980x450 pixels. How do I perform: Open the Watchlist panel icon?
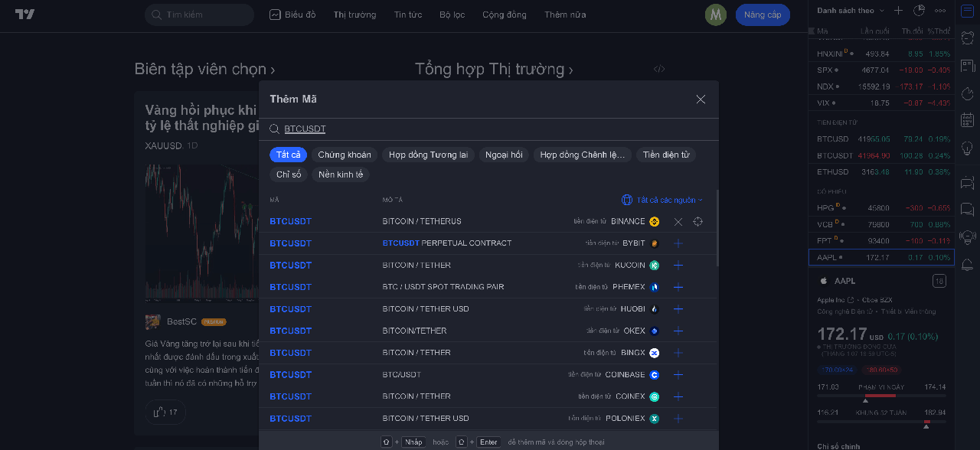[967, 11]
